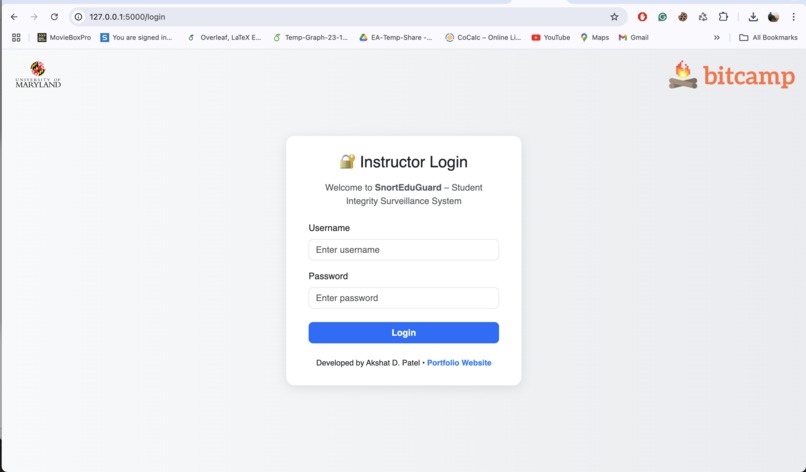
Task: Click the 'Password' field label
Action: [328, 276]
